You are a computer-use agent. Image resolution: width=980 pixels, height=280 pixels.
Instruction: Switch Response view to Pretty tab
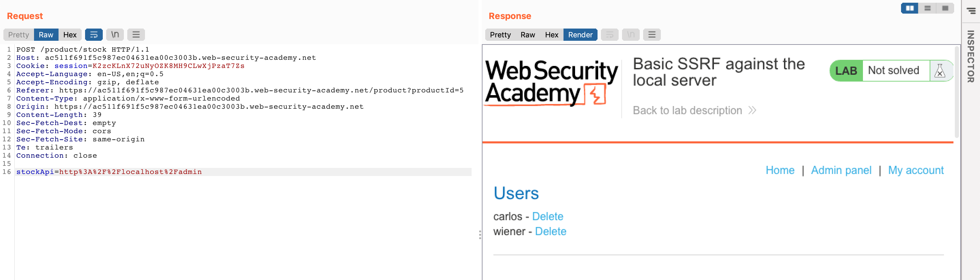pyautogui.click(x=500, y=35)
